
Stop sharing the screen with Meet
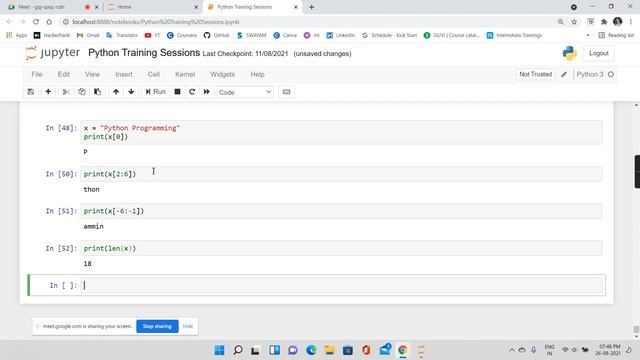pos(157,326)
